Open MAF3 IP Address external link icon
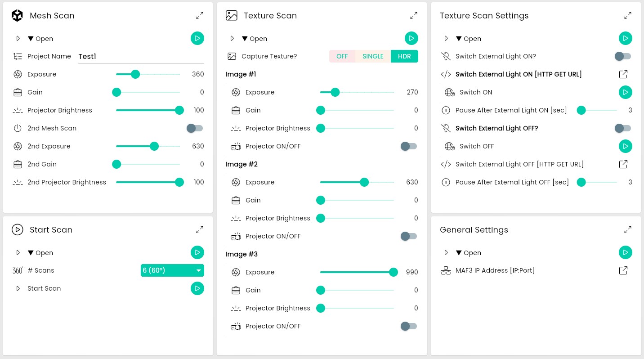Viewport: 644px width, 359px height. (x=623, y=270)
